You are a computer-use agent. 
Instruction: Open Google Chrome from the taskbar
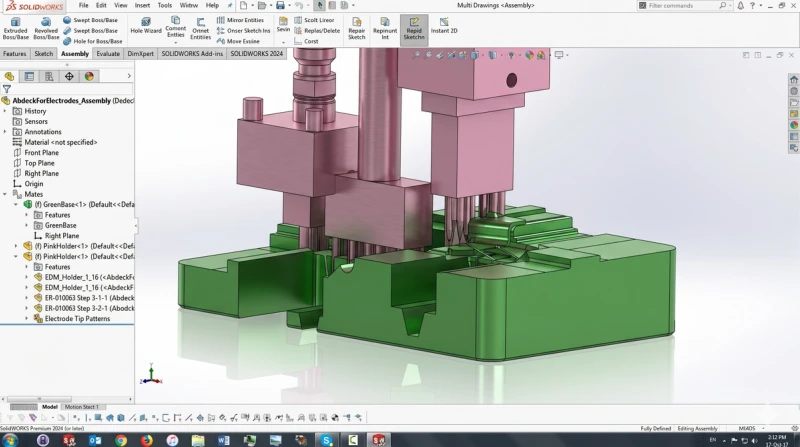(x=121, y=440)
